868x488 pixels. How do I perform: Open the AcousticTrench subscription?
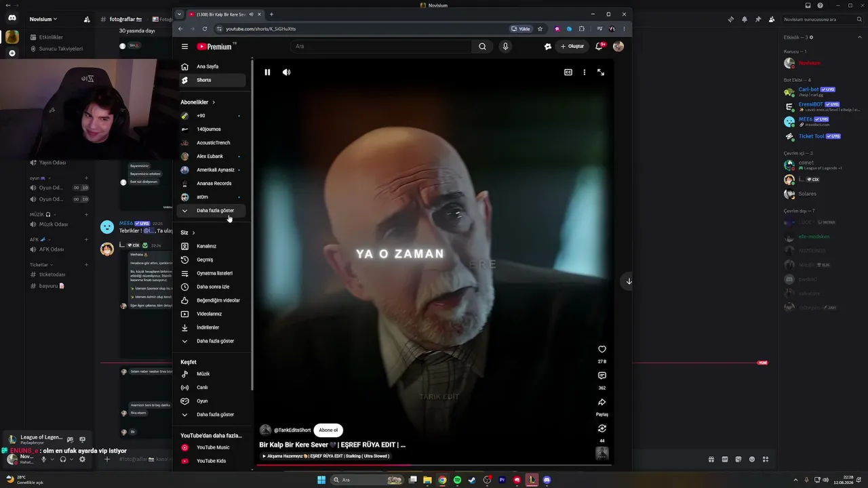(x=212, y=143)
